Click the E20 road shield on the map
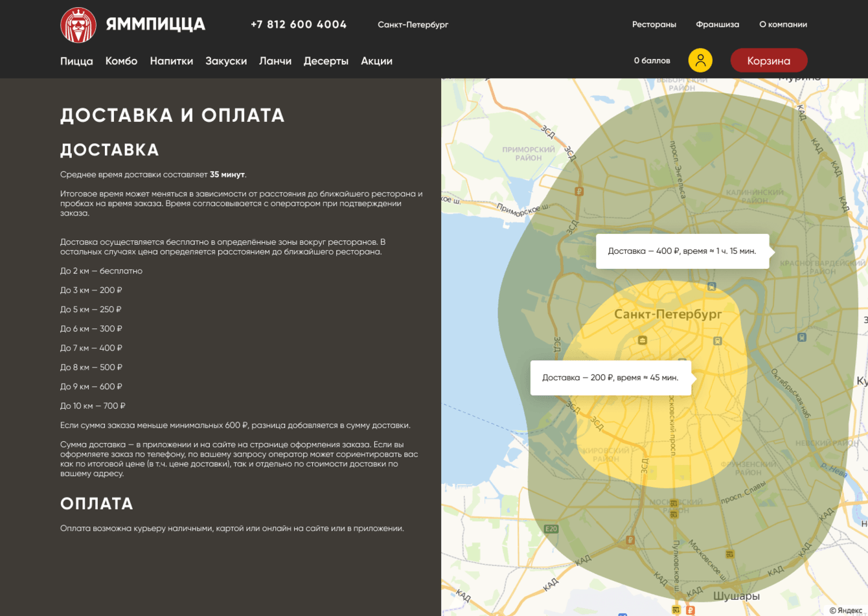The width and height of the screenshot is (868, 616). point(551,529)
